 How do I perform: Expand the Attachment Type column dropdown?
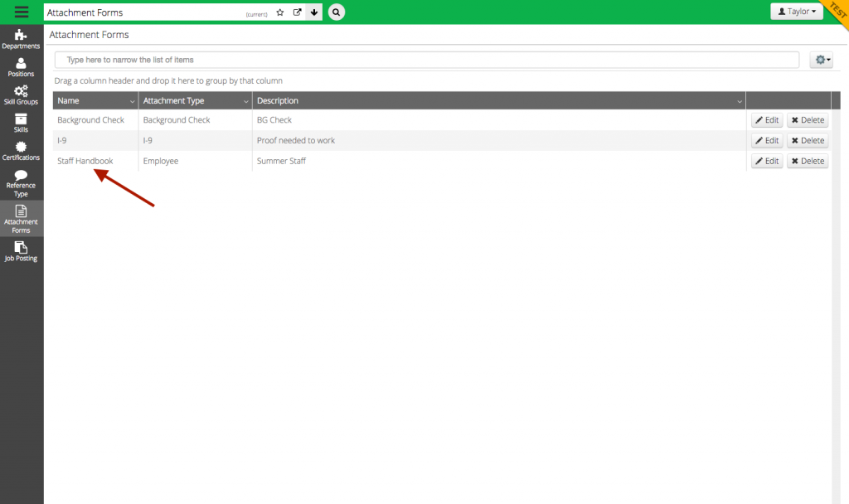pyautogui.click(x=245, y=100)
